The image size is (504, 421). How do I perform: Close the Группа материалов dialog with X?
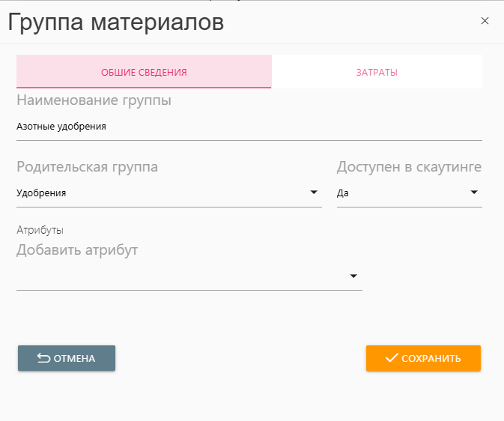tap(485, 21)
